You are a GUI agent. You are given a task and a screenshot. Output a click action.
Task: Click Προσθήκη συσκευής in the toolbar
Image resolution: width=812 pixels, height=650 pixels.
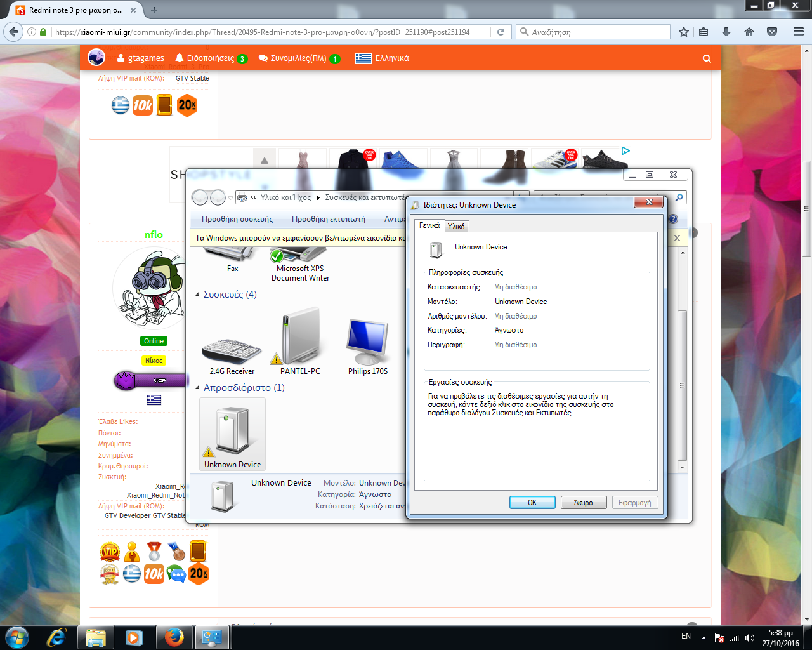[x=237, y=219]
